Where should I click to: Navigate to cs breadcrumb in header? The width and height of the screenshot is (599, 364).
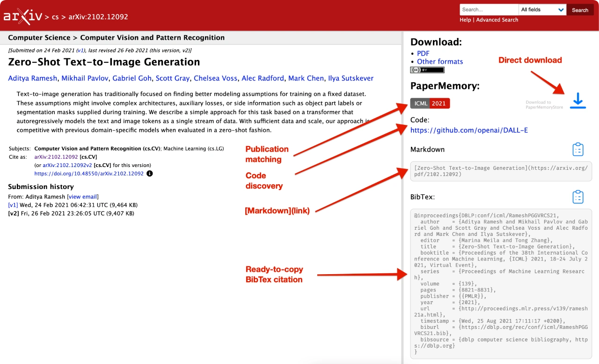coord(55,17)
